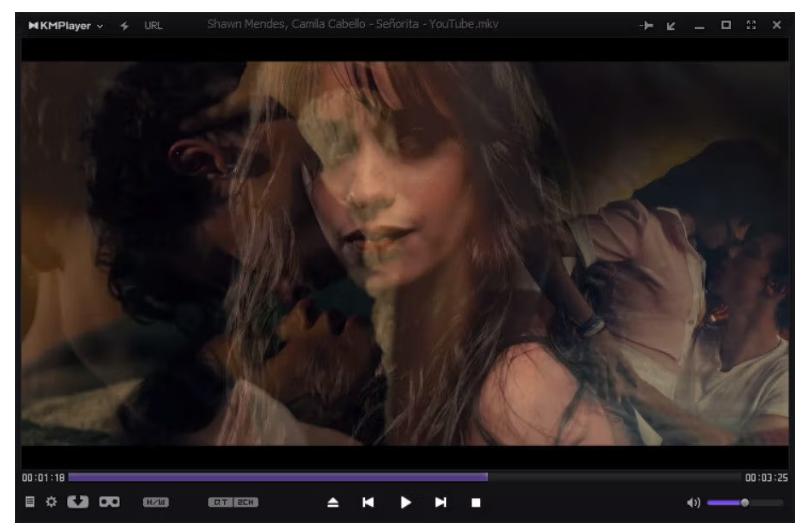Open the URL input option
Screen dimensions: 805x531
pos(153,24)
